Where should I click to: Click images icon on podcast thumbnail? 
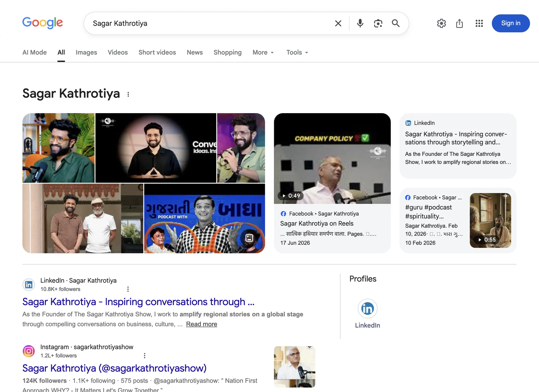(x=249, y=238)
